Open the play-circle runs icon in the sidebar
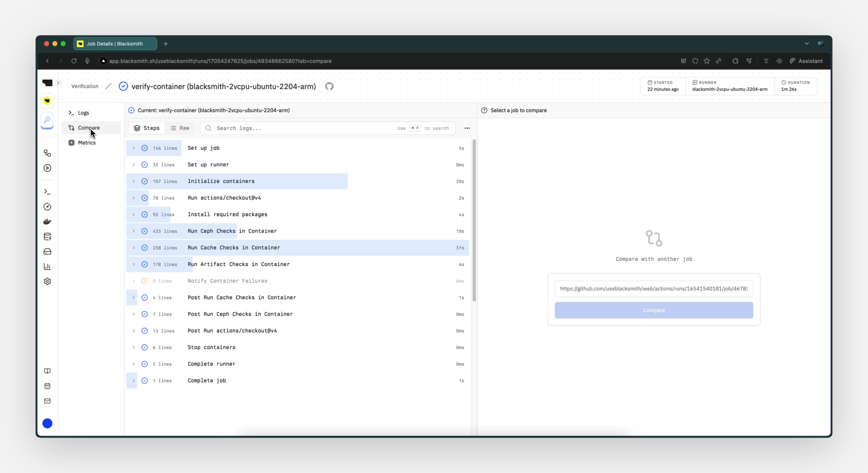The height and width of the screenshot is (473, 868). 47,168
